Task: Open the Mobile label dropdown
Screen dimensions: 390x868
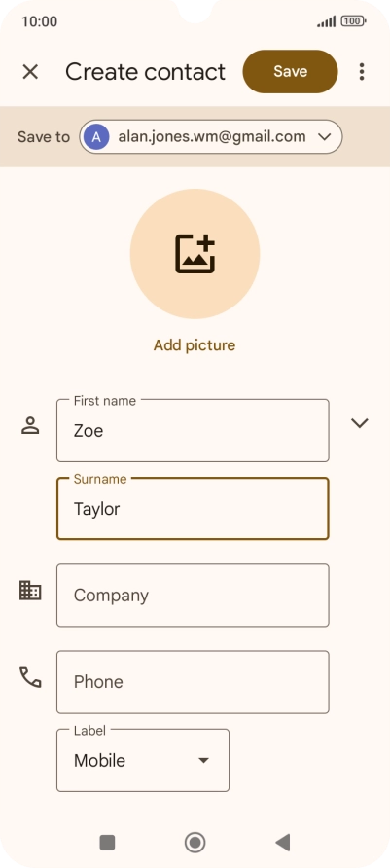Action: (x=143, y=760)
